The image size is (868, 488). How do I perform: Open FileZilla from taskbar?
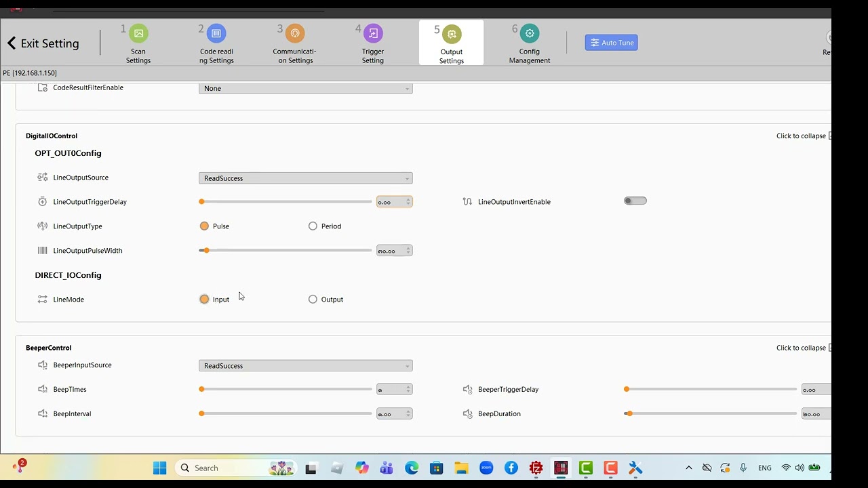536,468
